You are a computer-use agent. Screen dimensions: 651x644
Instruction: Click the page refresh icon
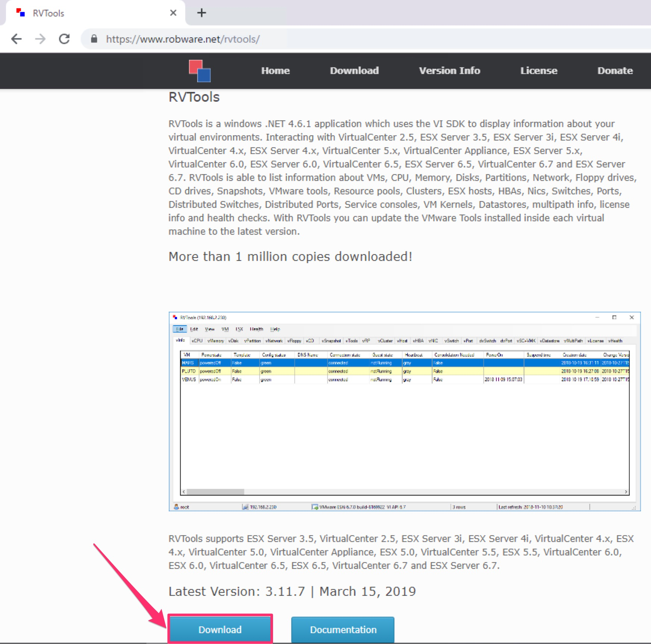coord(64,39)
